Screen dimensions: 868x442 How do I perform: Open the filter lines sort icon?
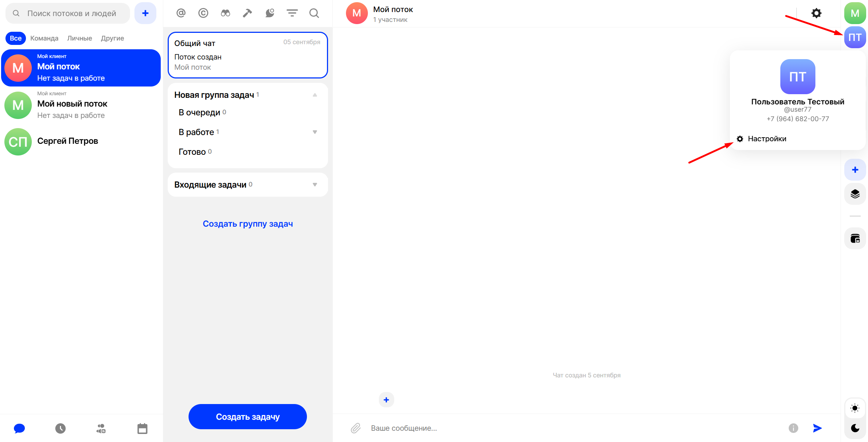click(292, 14)
